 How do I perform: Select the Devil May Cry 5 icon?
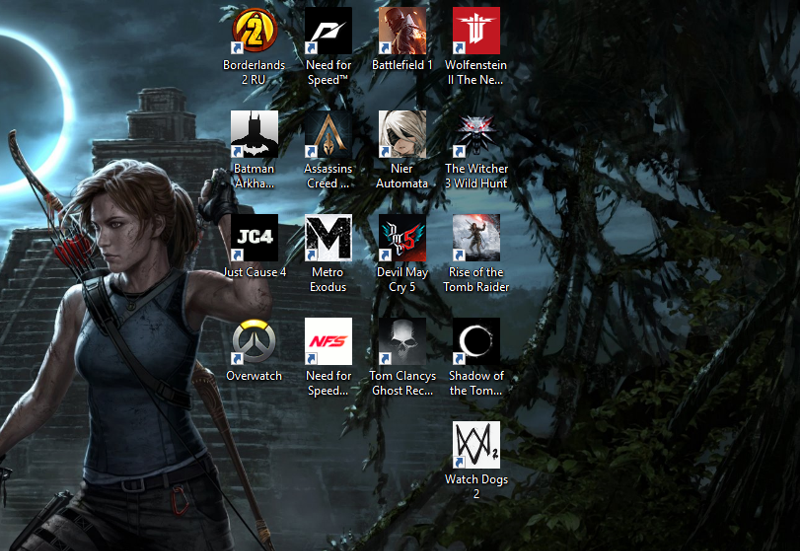click(402, 238)
